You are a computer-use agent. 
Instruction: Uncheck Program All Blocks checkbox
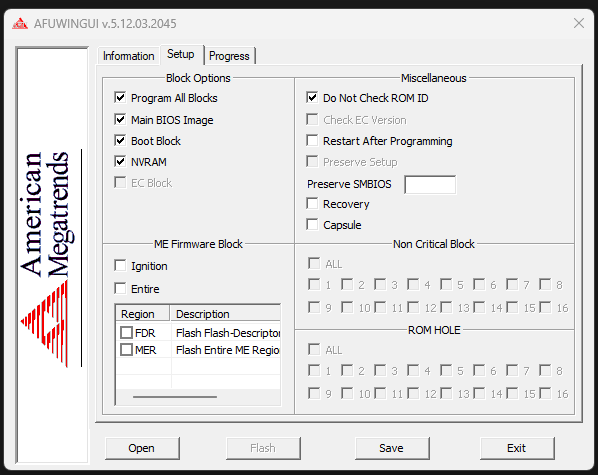click(120, 98)
